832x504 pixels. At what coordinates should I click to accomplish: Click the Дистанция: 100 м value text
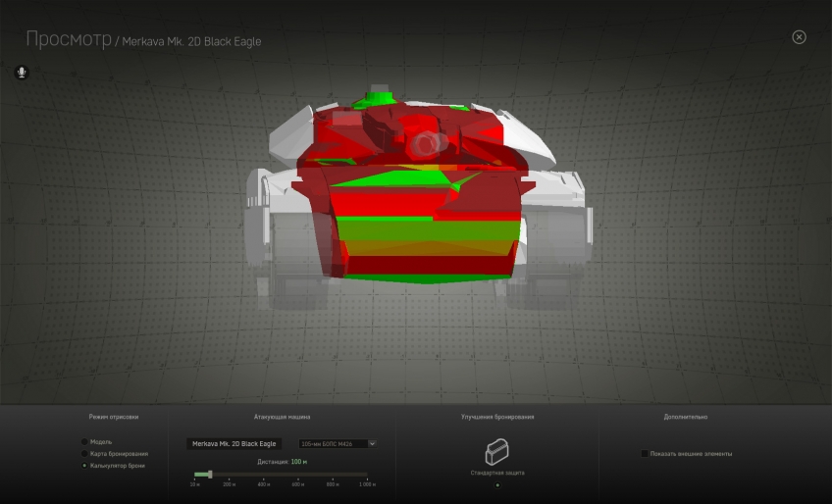(x=283, y=462)
